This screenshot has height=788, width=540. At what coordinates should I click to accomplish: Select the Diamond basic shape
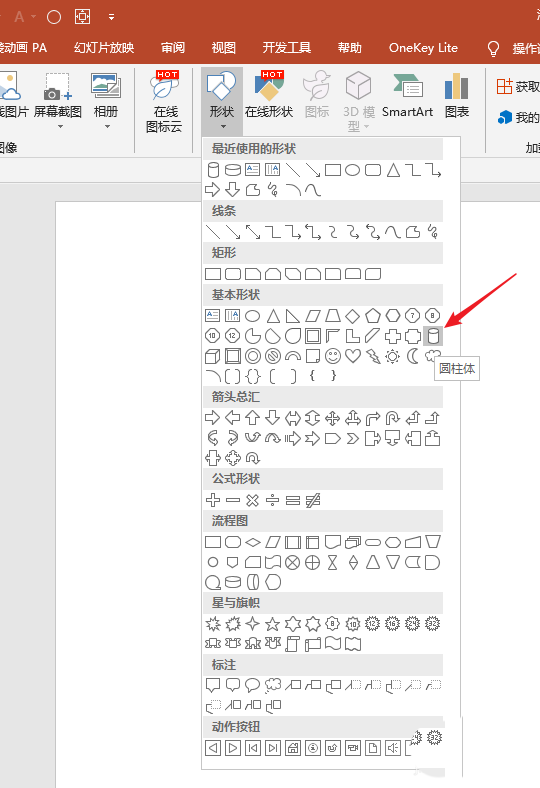coord(353,316)
